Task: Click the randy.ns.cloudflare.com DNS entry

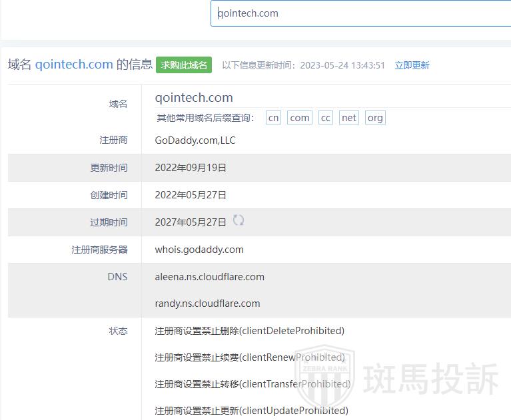Action: [x=207, y=304]
